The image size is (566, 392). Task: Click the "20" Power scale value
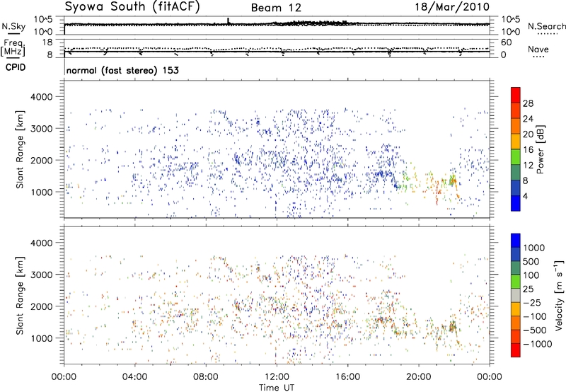tap(528, 134)
